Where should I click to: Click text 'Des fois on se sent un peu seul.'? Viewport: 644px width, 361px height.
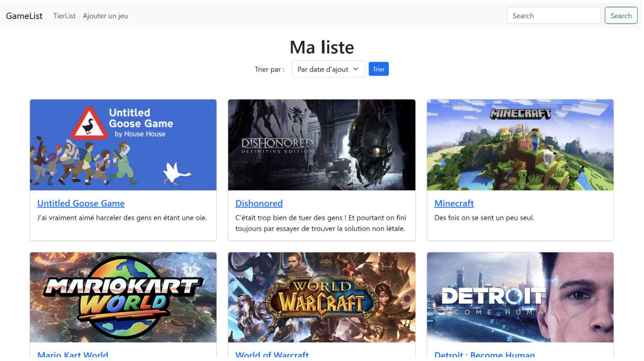tap(484, 218)
